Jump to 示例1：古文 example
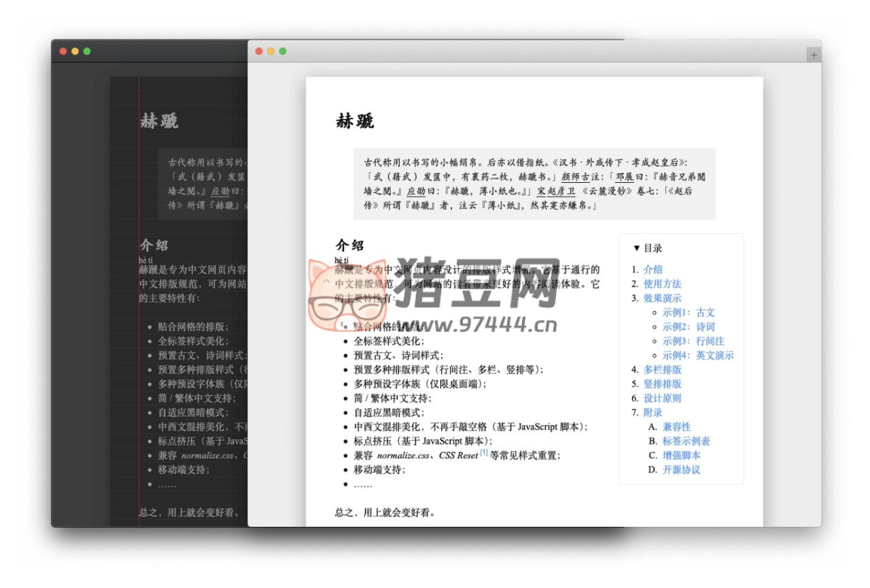Image resolution: width=870 pixels, height=588 pixels. 689,313
